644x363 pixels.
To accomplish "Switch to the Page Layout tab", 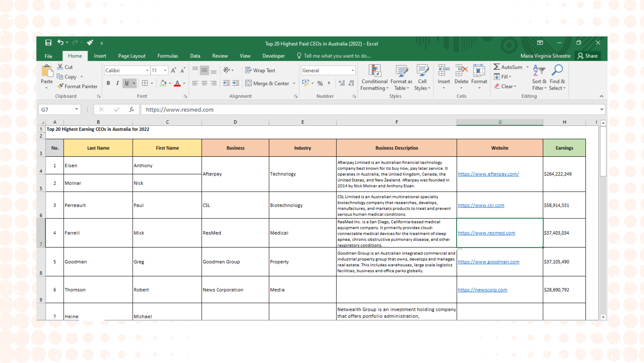I will pos(132,56).
